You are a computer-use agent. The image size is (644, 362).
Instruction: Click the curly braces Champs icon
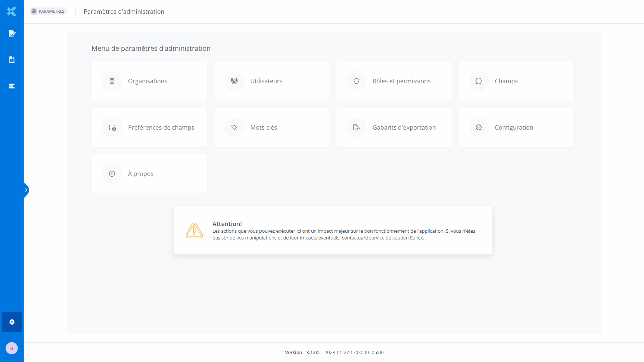point(479,81)
